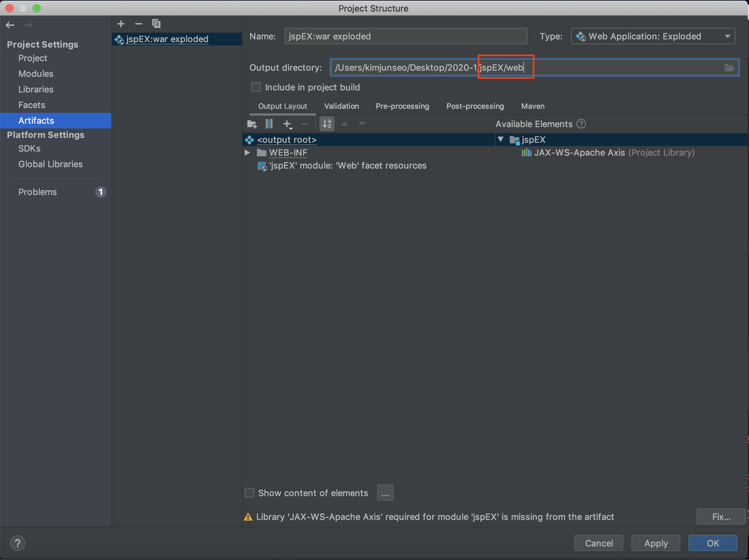The height and width of the screenshot is (560, 749).
Task: Open the Maven tab
Action: 533,106
